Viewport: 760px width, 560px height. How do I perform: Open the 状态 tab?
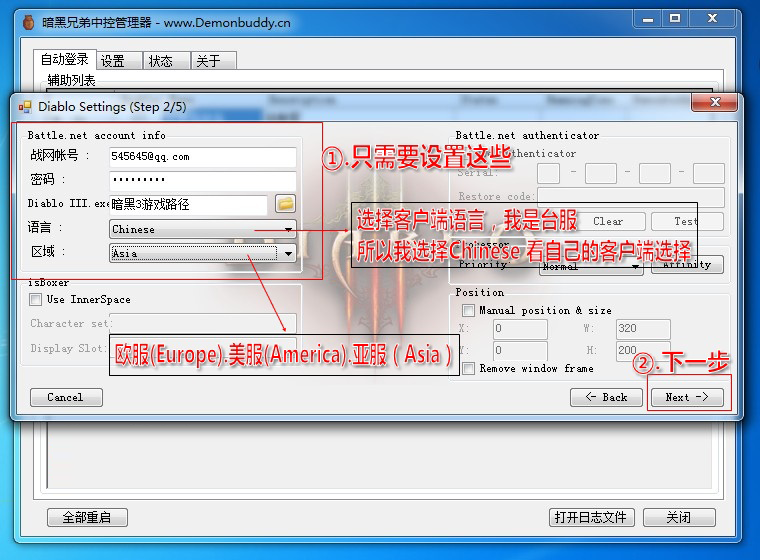coord(161,61)
